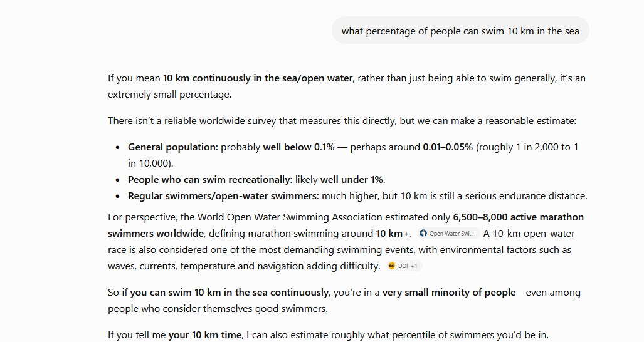Screen dimensions: 644x342
Task: Click '10 km continuously in the sea/open water'
Action: tap(258, 78)
